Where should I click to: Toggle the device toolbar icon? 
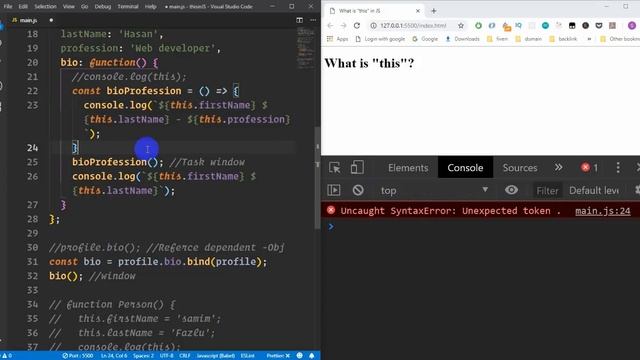[x=357, y=168]
